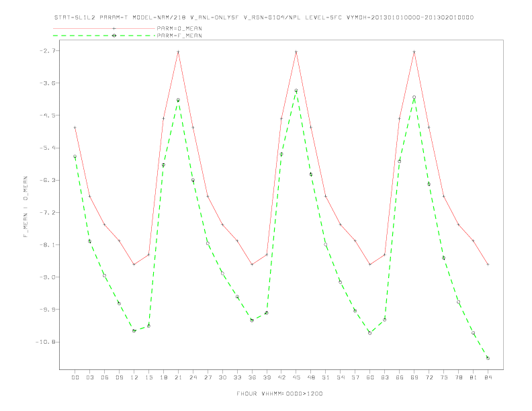This screenshot has height=411, width=532.
Task: Click the chart header starting STAT=SL1L2
Action: coord(263,17)
